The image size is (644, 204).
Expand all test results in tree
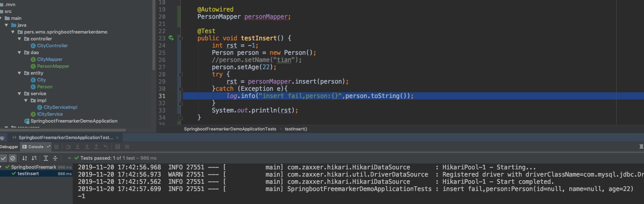click(46, 158)
